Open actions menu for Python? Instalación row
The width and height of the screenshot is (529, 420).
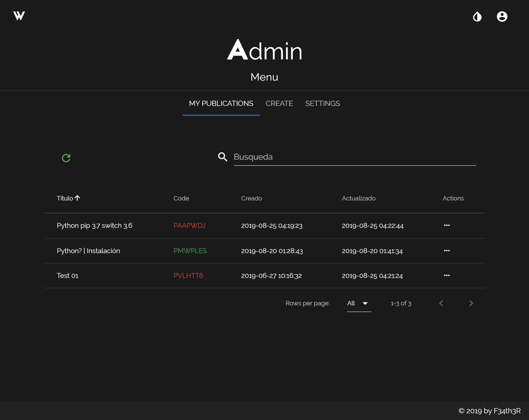(447, 251)
